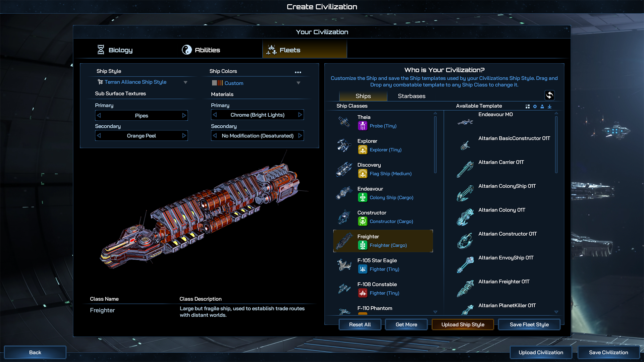This screenshot has height=362, width=644.
Task: Open the Ship Colors three-dot options
Action: [x=298, y=72]
